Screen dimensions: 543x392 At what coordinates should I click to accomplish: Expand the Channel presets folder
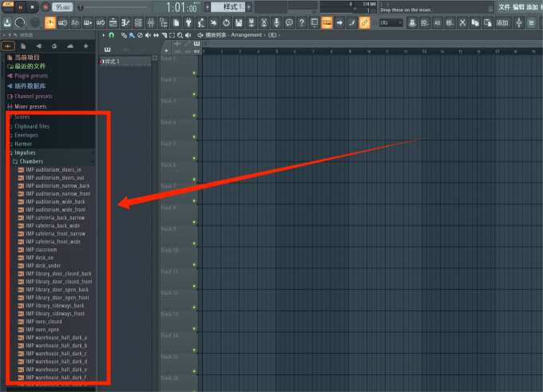pos(30,97)
